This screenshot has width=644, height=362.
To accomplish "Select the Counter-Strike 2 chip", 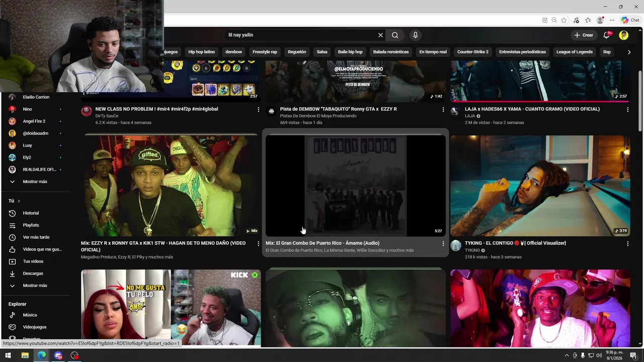I will (473, 52).
